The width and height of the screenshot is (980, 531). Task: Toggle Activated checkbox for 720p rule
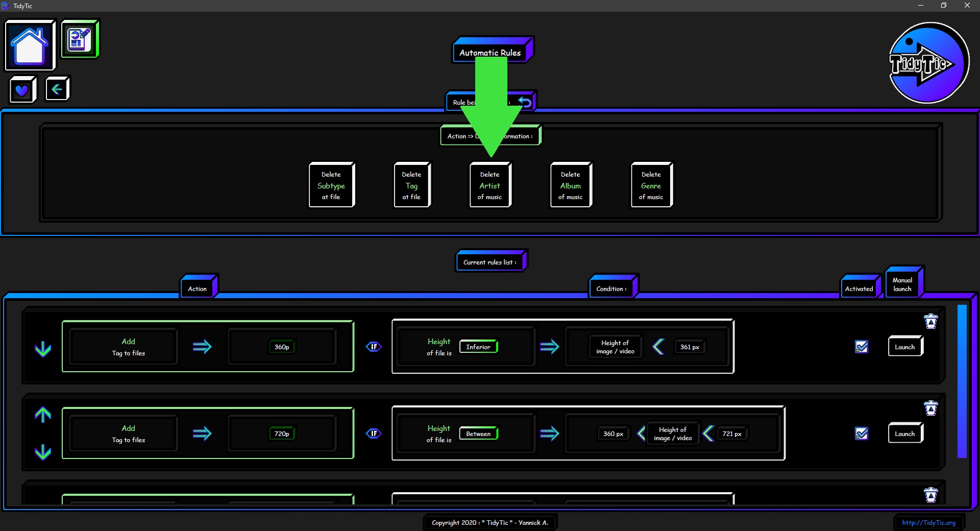click(862, 433)
